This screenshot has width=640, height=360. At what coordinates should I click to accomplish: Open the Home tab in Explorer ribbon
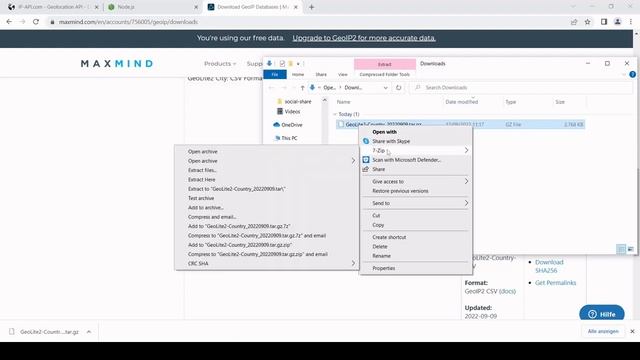click(x=298, y=75)
